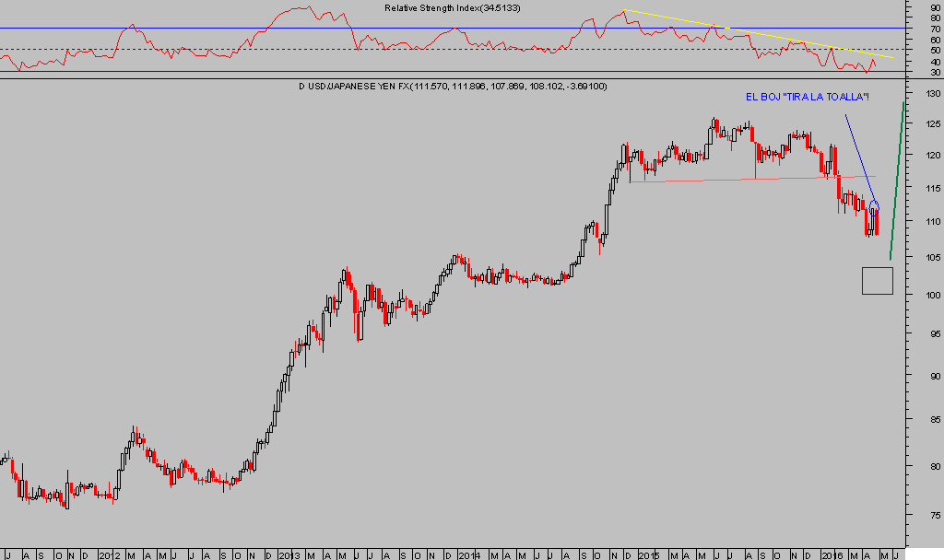Select the gray target rectangle near 100

tap(877, 280)
